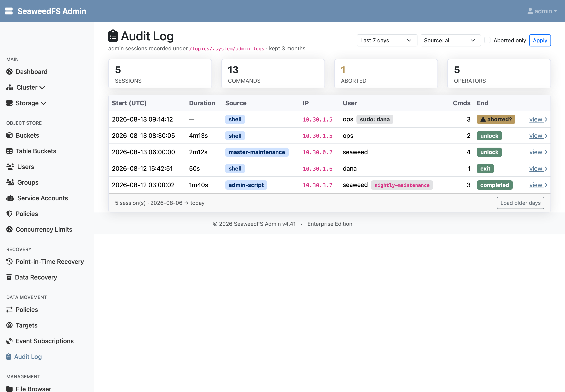Viewport: 565px width, 392px height.
Task: Select Event Subscriptions in sidebar
Action: tap(45, 341)
